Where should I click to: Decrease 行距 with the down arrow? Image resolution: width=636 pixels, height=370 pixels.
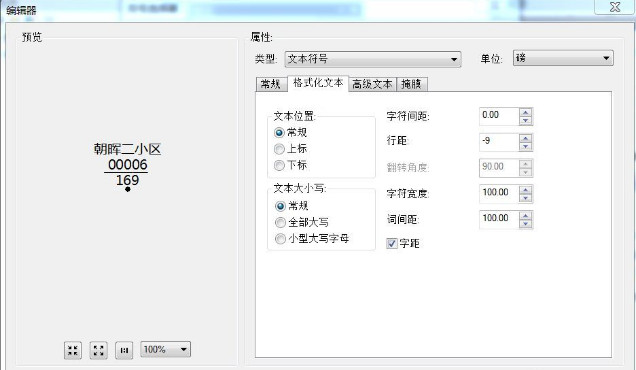tap(526, 146)
